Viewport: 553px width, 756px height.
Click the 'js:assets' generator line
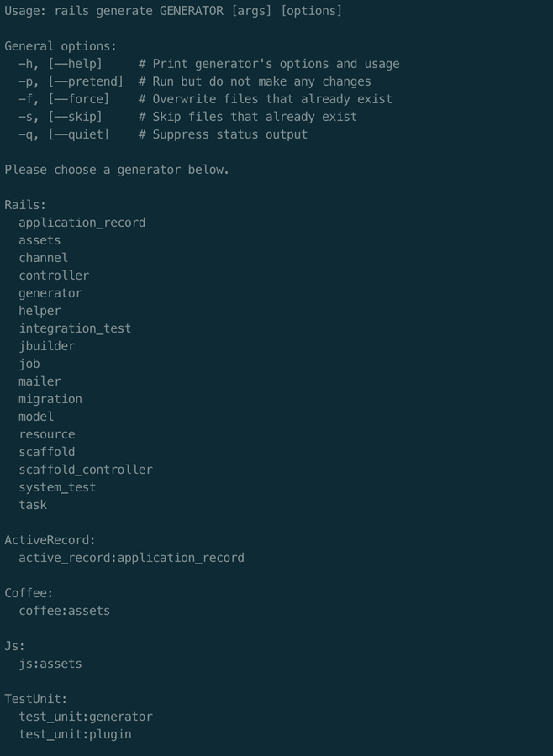[50, 664]
